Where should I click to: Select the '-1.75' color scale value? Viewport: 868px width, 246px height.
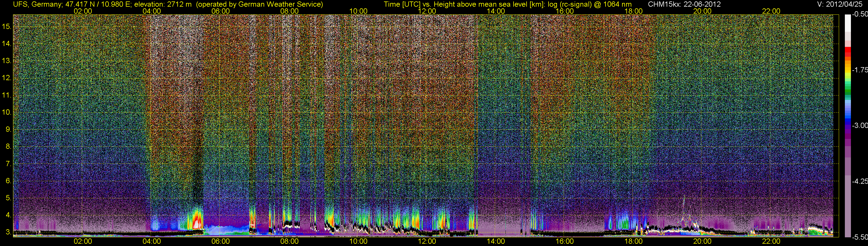point(860,70)
